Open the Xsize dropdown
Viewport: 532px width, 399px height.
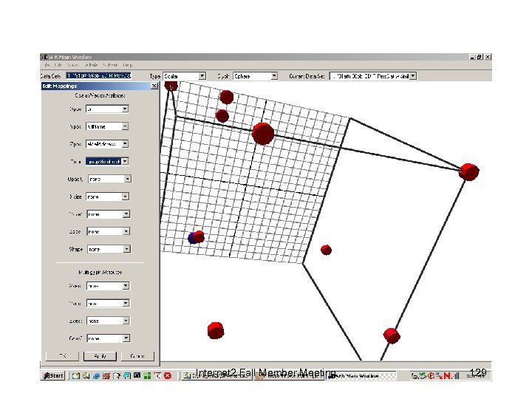coord(108,197)
